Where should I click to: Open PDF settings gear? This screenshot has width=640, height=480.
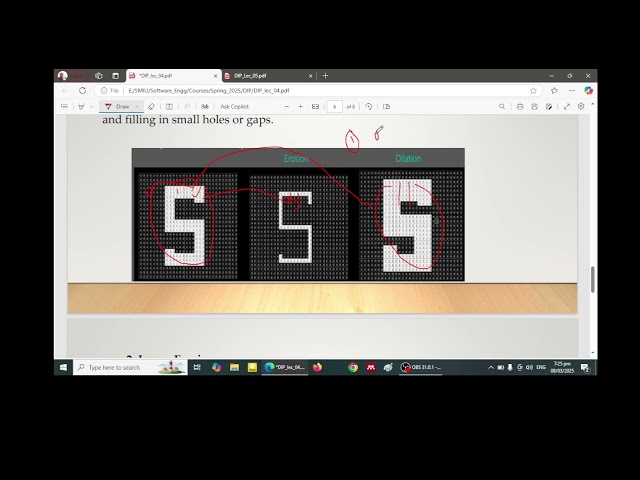click(581, 107)
